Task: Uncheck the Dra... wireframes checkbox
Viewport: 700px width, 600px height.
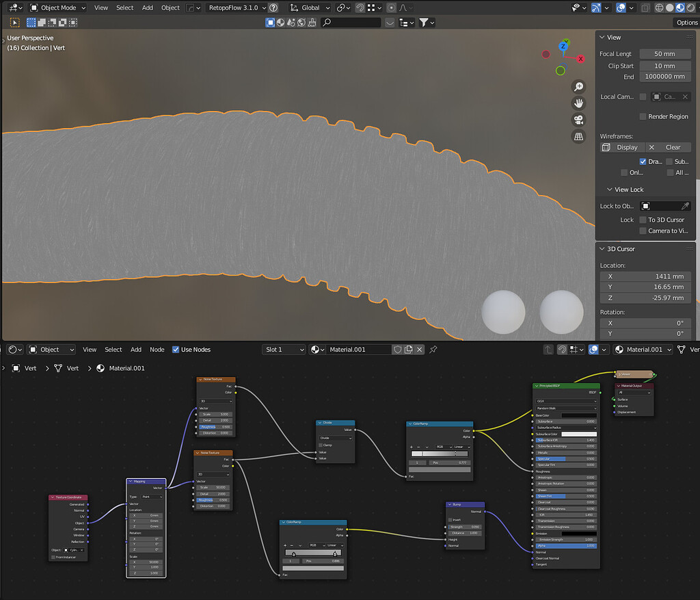Action: [x=643, y=161]
